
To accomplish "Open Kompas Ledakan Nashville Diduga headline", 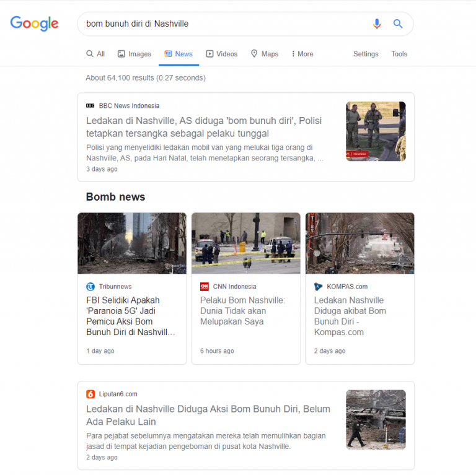I will [350, 316].
